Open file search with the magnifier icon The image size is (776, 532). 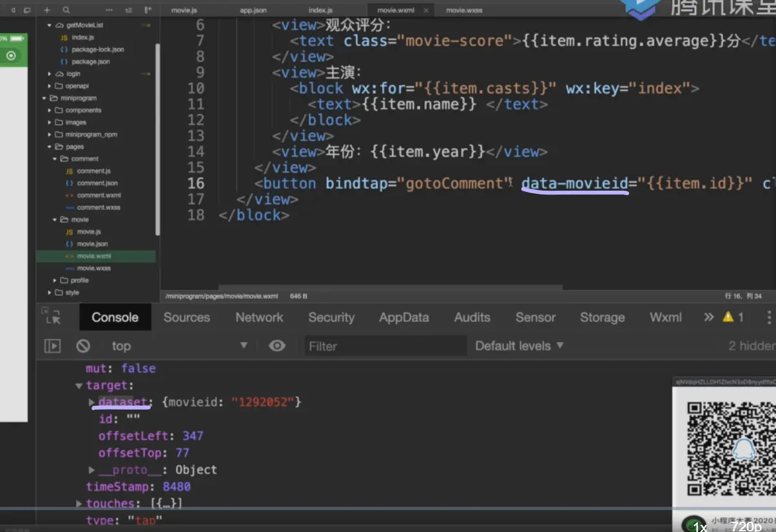click(x=66, y=10)
